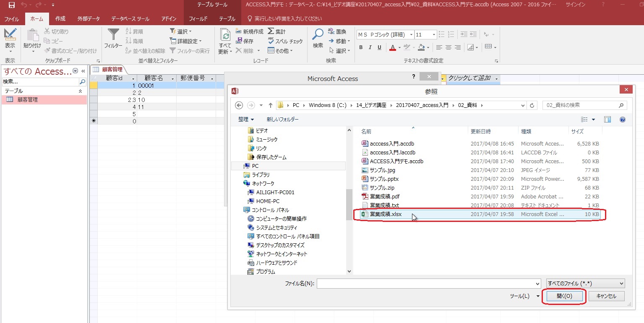This screenshot has height=323, width=644.
Task: Click up-folder arrow in browse dialog
Action: [271, 105]
